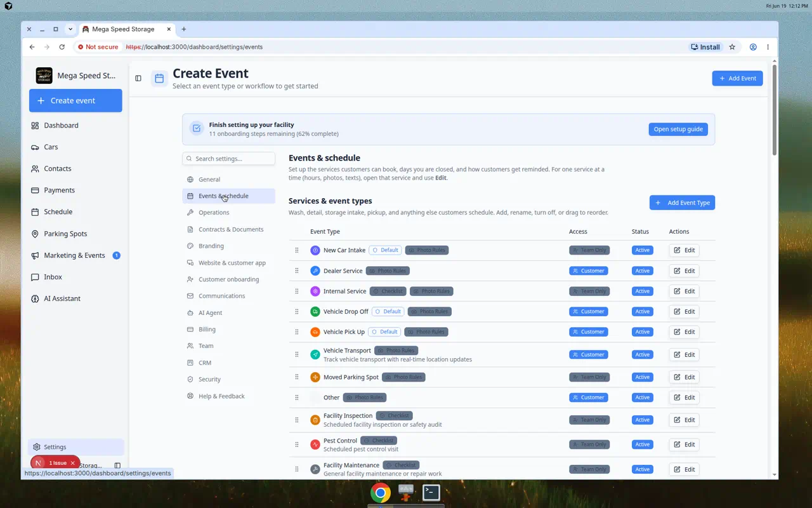
Task: Edit the New Car Intake event type
Action: pos(684,250)
